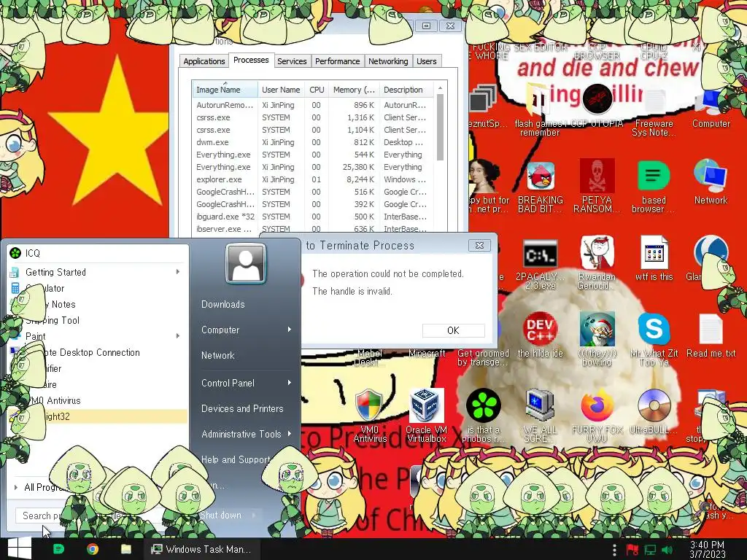Open Network in the Start menu

pos(217,355)
